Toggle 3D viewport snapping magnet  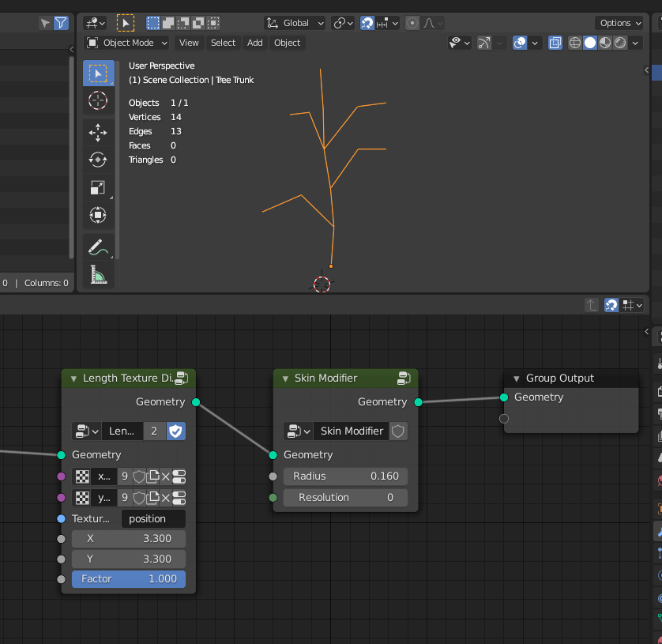tap(367, 23)
